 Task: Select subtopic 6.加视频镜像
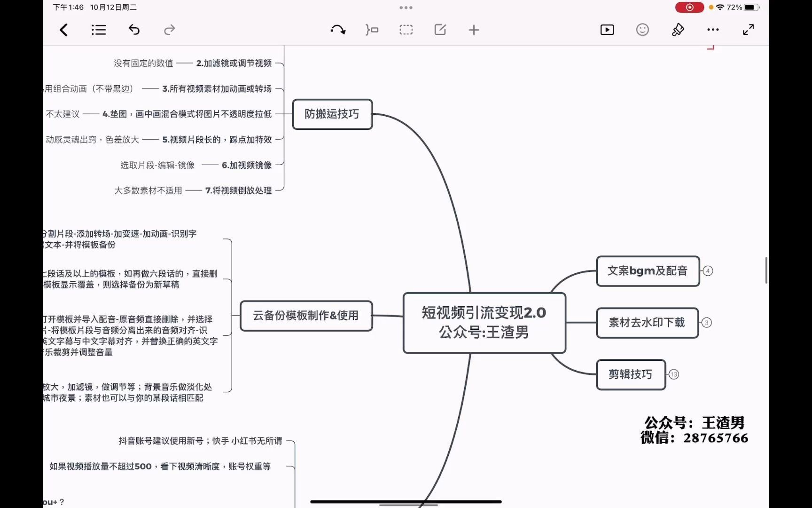(247, 165)
